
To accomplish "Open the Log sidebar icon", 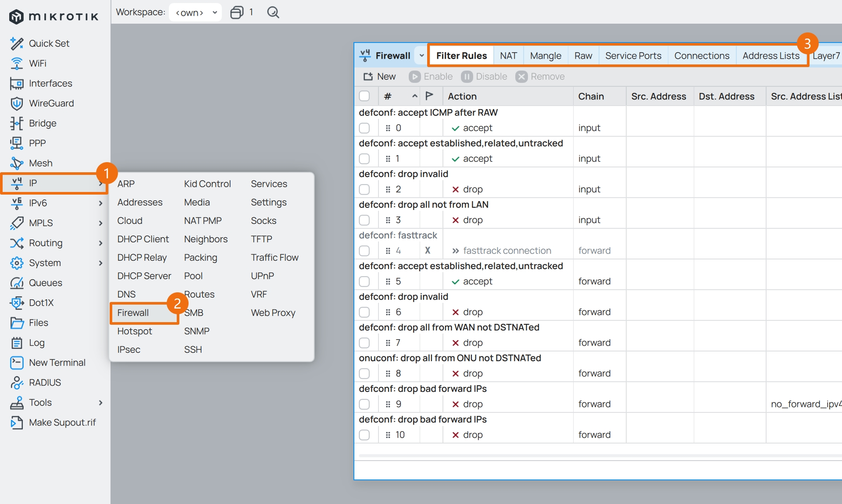I will 17,343.
